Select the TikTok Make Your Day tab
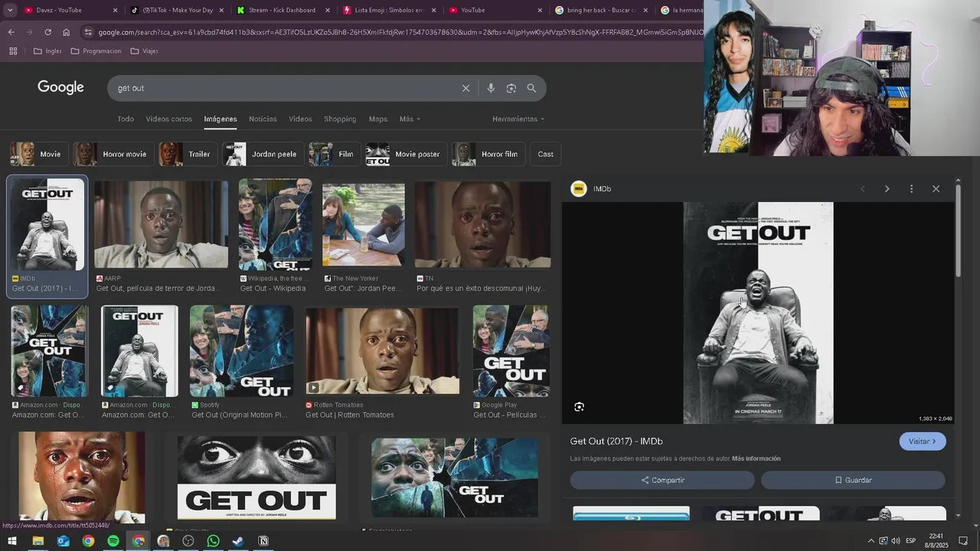The width and height of the screenshot is (980, 551). [x=175, y=10]
